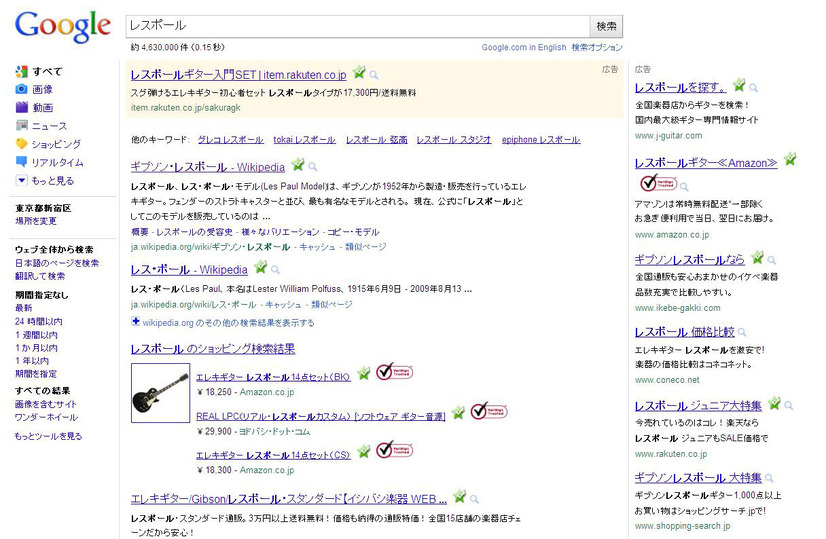The width and height of the screenshot is (826, 539).
Task: Select the ニュース news sidebar item
Action: click(x=50, y=126)
